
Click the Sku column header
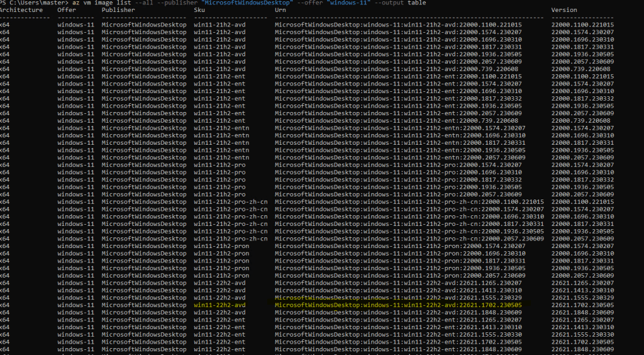[x=199, y=10]
